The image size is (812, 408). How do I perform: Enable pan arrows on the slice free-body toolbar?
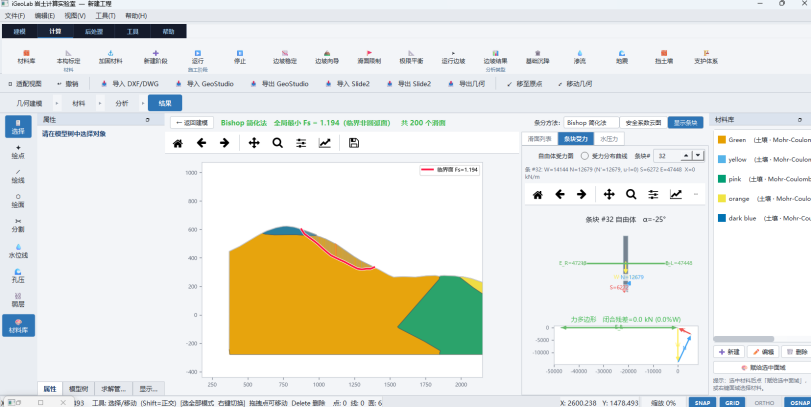pos(609,194)
